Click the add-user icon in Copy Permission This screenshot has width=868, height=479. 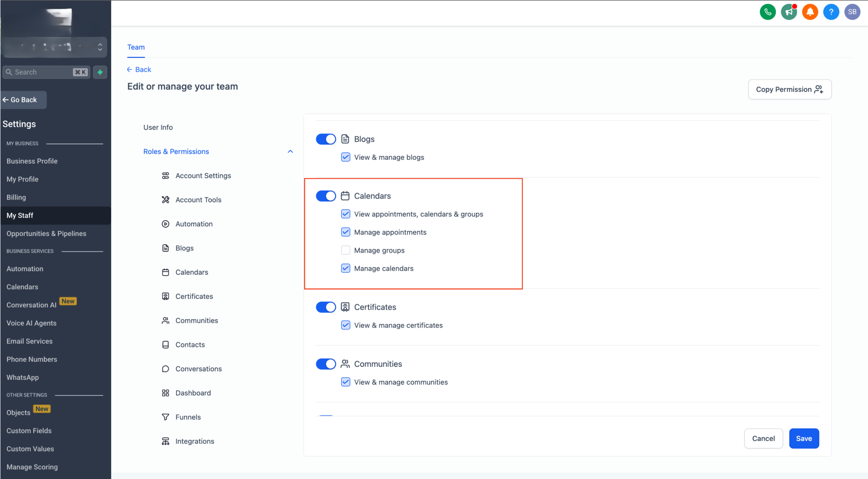tap(819, 90)
